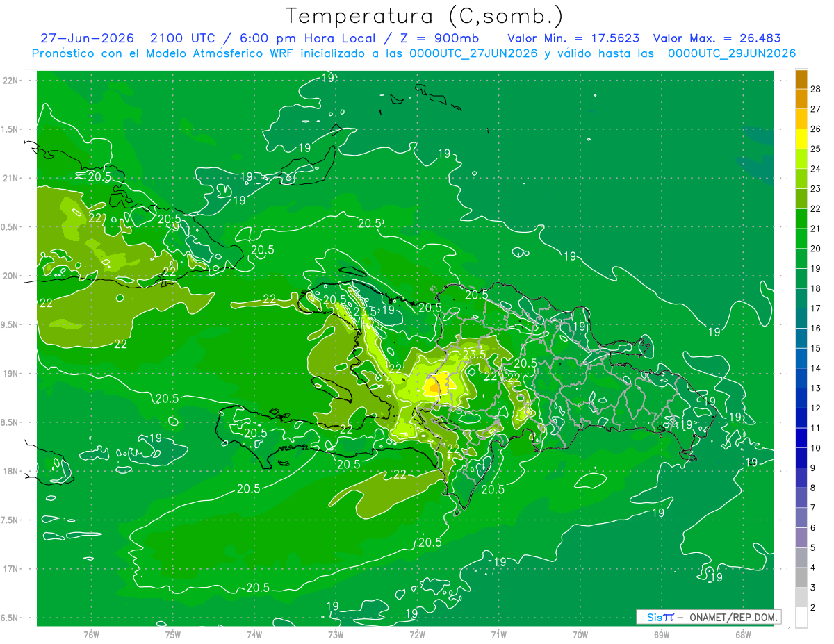Click the dark orange swatch above 28
This screenshot has width=834, height=644.
click(801, 79)
